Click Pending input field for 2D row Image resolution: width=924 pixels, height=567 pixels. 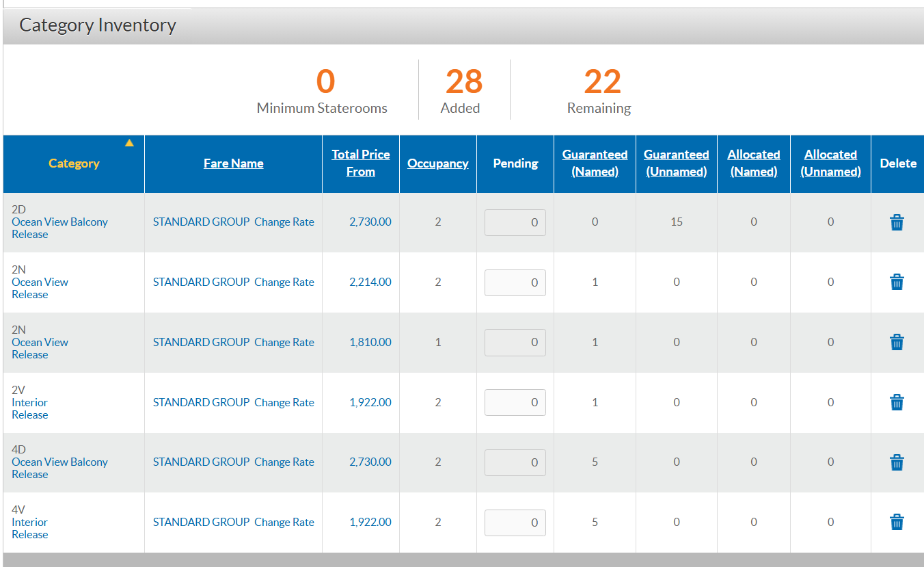point(515,222)
